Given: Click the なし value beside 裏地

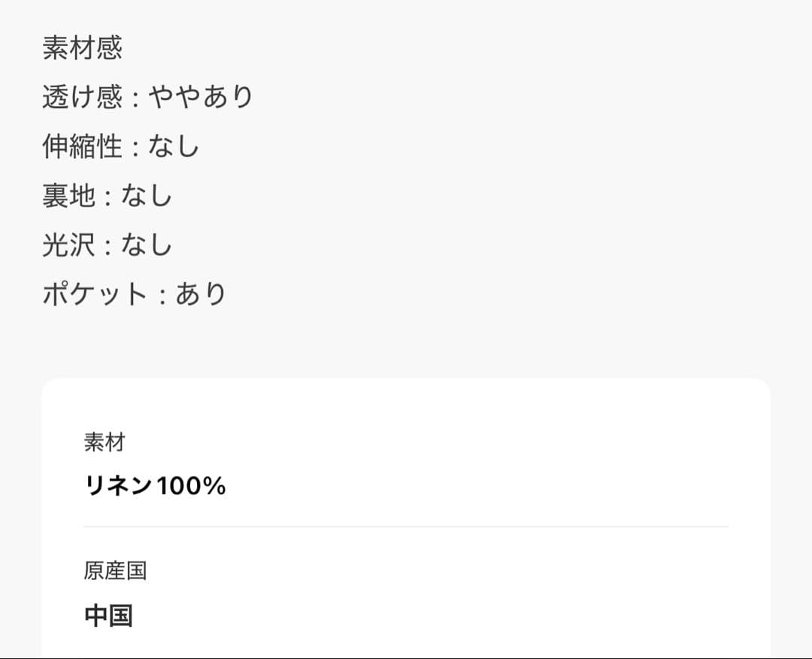Looking at the screenshot, I should [x=147, y=196].
